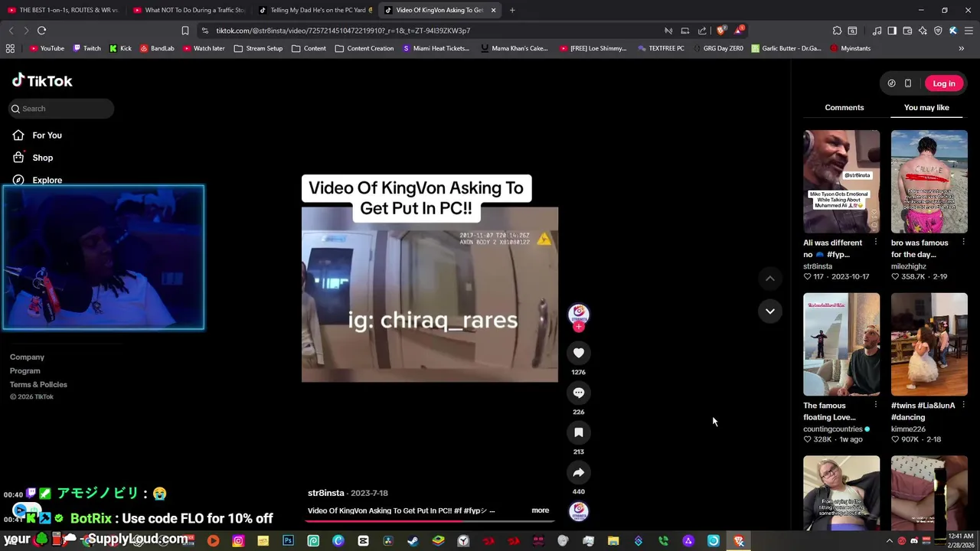Image resolution: width=980 pixels, height=551 pixels.
Task: Expand video description with more
Action: pyautogui.click(x=540, y=510)
